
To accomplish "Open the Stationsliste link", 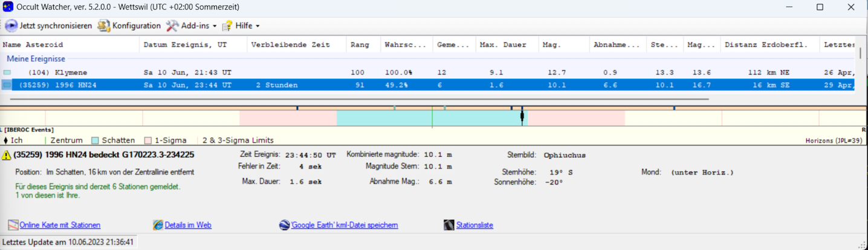I will (x=474, y=225).
